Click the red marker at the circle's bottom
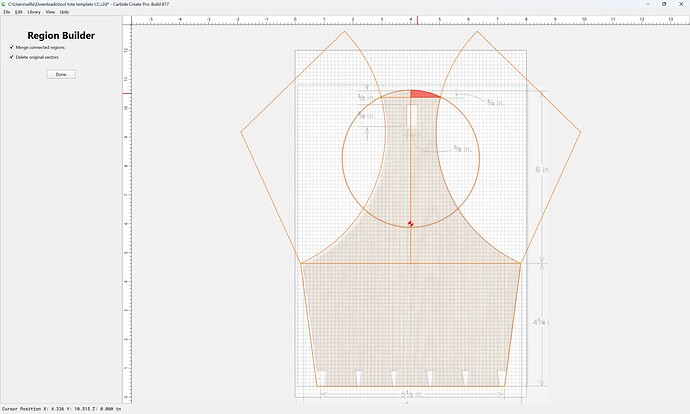 pos(411,224)
